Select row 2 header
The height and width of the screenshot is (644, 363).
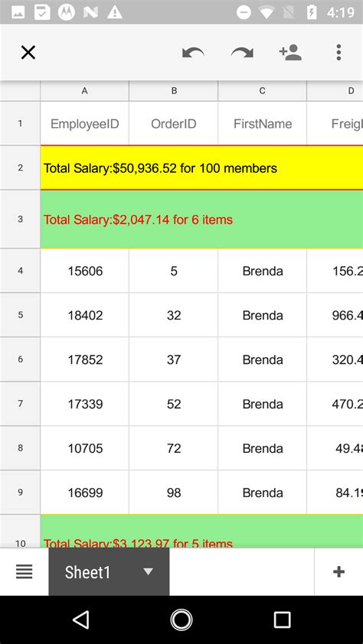click(x=20, y=168)
